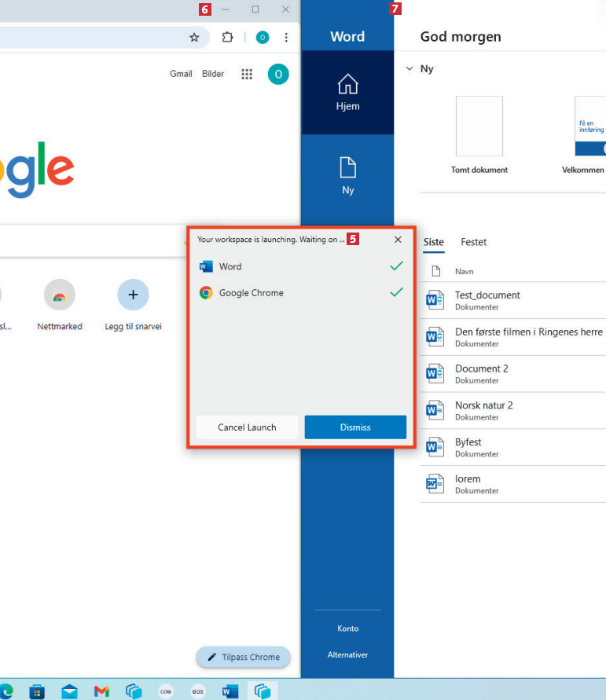Screen dimensions: 606x700
Task: Create a Tomt dokument from thumbnail
Action: [x=479, y=127]
